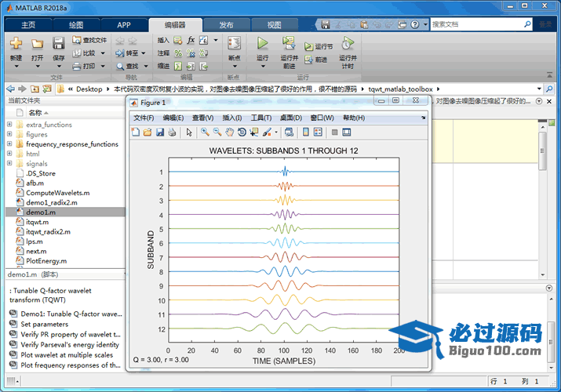Click the Print figure icon
Viewport: 561px width, 392px height.
coord(172,132)
